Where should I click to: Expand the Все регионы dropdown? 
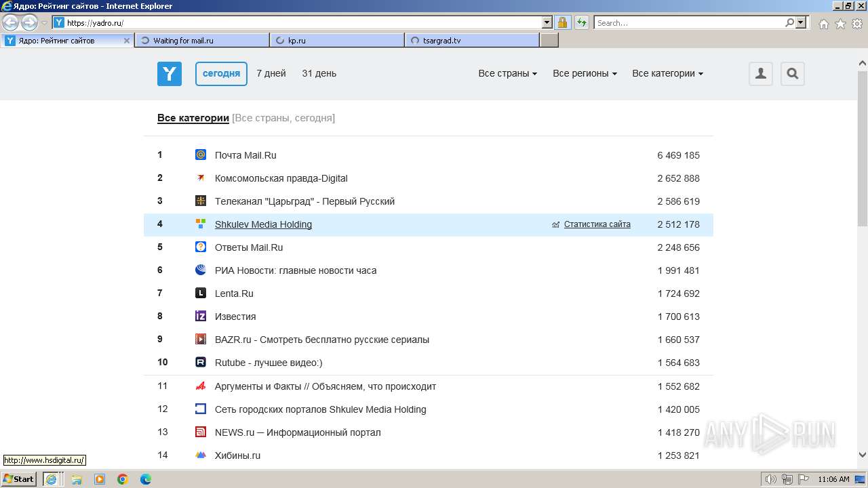click(x=585, y=73)
